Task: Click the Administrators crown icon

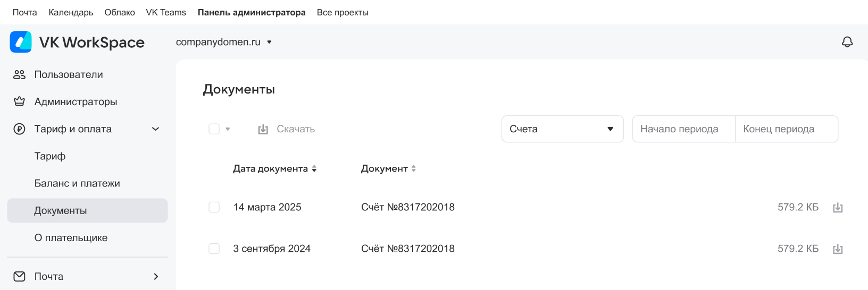Action: coord(19,101)
